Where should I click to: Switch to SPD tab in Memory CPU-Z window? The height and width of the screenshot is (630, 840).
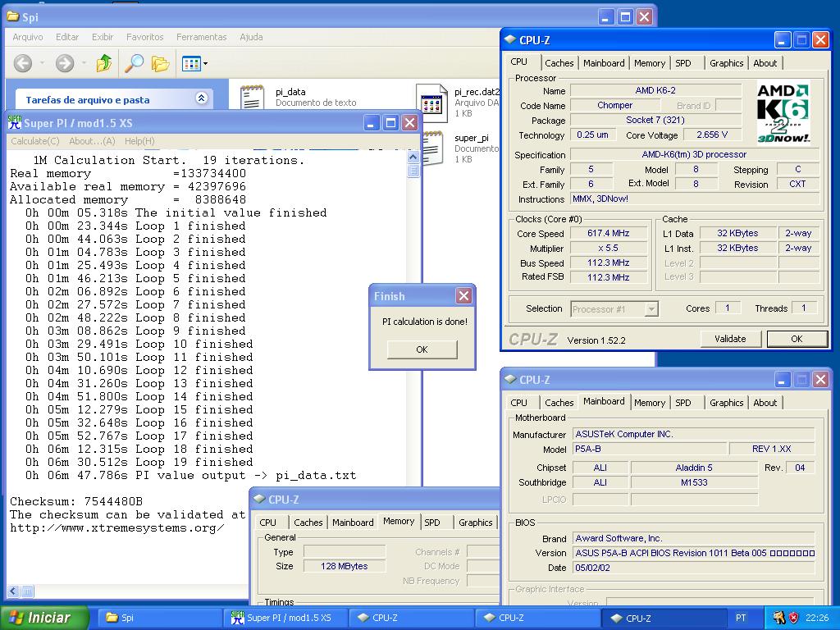click(432, 523)
